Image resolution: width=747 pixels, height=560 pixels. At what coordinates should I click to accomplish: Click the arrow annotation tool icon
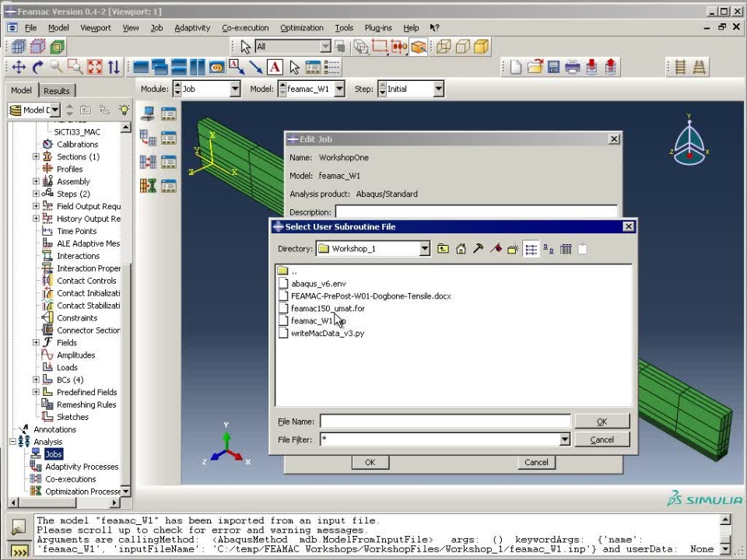[256, 67]
